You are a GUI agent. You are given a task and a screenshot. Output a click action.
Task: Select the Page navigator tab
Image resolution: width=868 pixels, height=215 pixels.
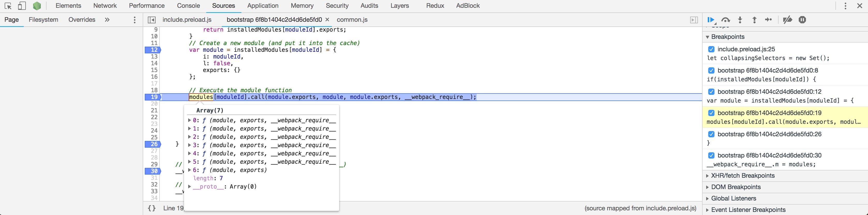pos(11,20)
